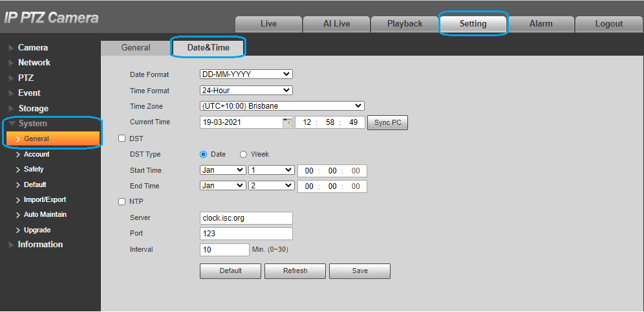This screenshot has width=644, height=312.
Task: Expand the PTZ menu section
Action: [x=25, y=78]
